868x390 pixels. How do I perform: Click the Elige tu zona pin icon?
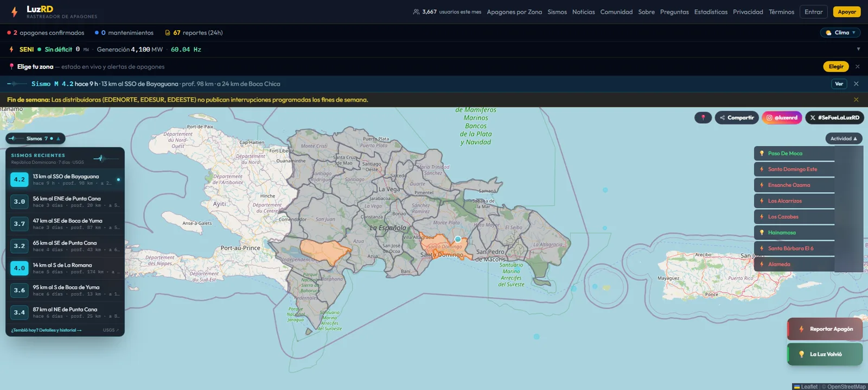point(11,67)
